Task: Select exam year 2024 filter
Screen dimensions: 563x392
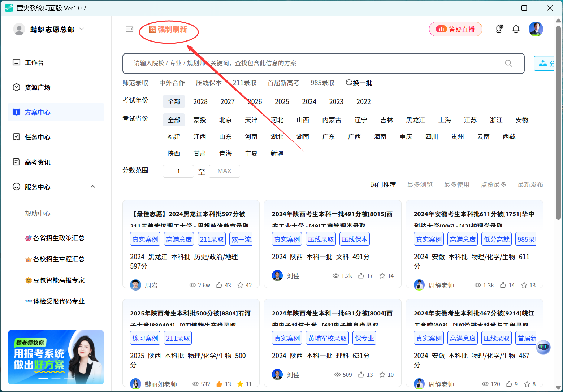Action: 309,101
